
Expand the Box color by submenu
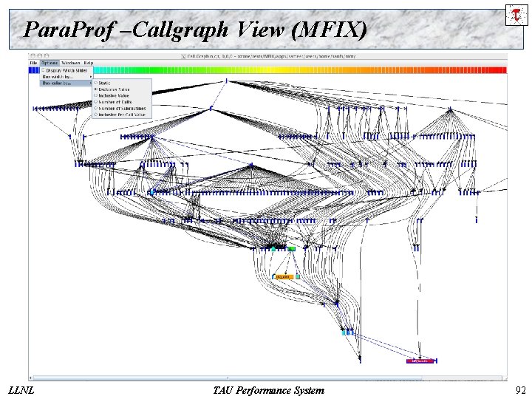pyautogui.click(x=66, y=83)
